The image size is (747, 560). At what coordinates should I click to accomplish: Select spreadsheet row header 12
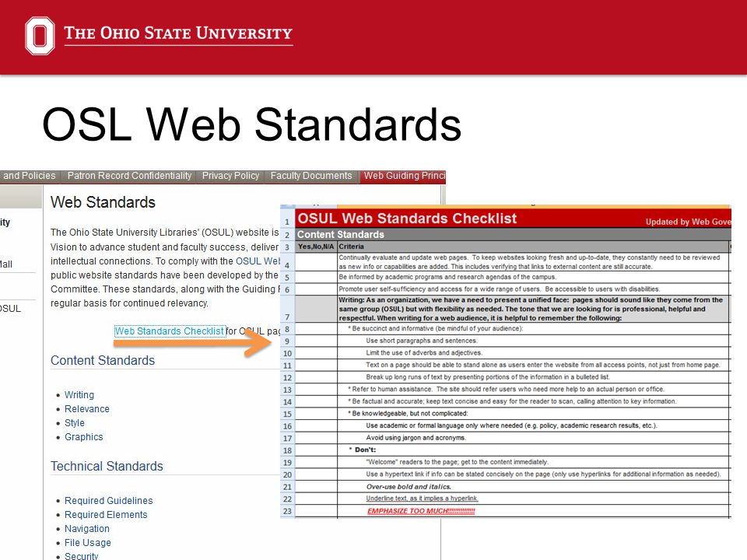click(x=287, y=378)
